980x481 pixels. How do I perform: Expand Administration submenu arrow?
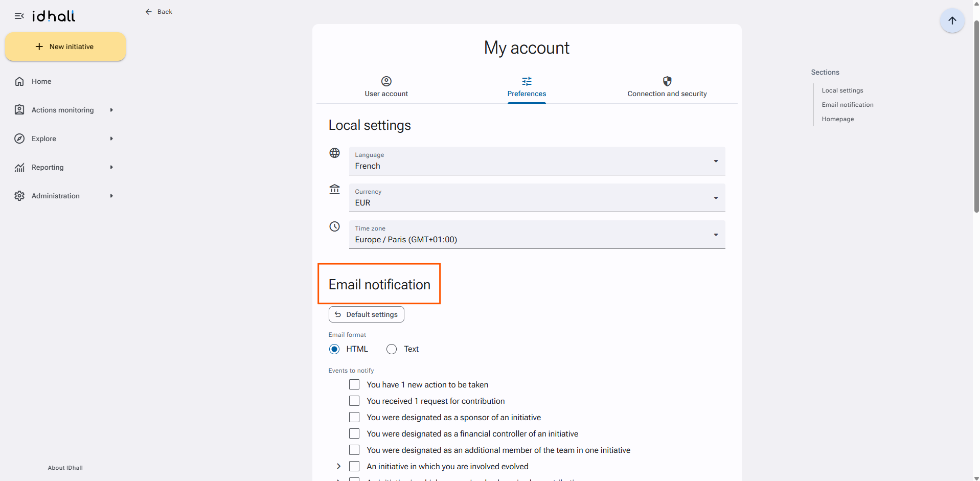click(x=111, y=196)
